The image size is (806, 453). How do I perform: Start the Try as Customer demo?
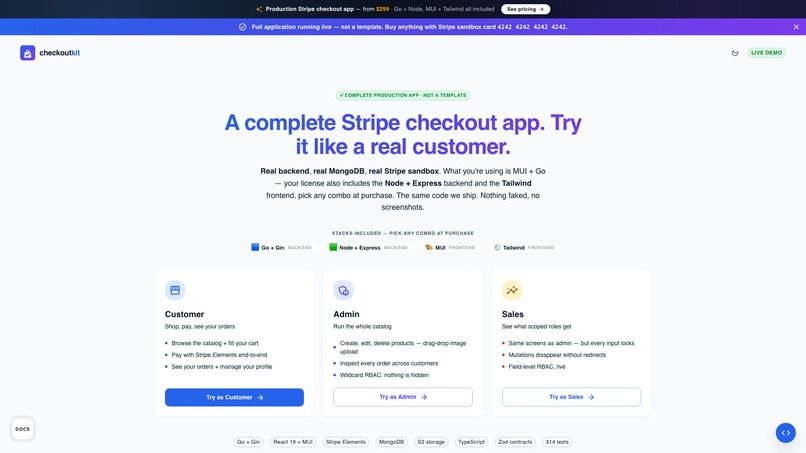tap(234, 397)
